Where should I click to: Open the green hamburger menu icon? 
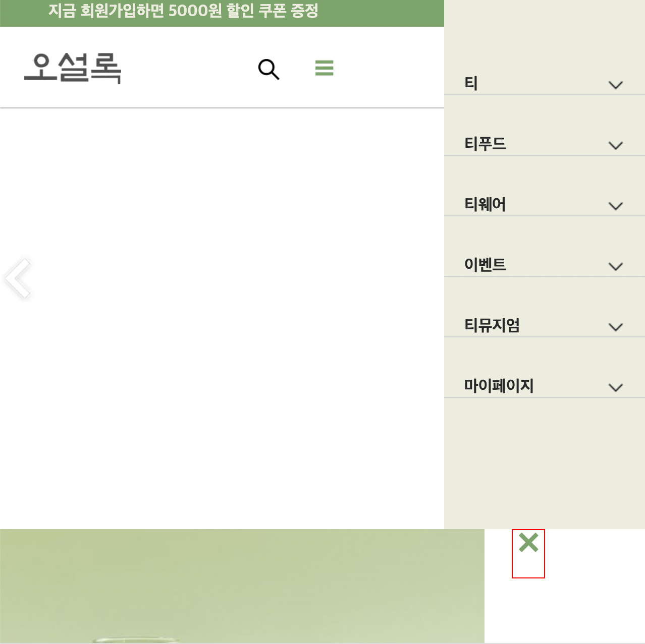point(324,68)
